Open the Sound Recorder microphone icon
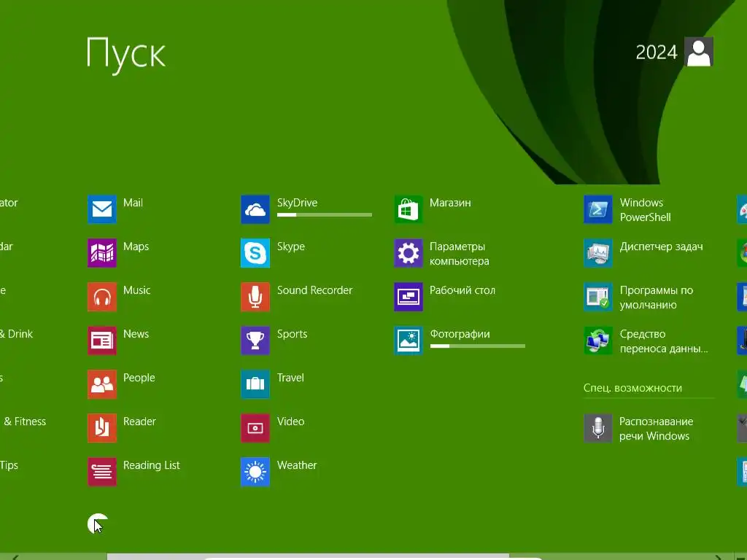The width and height of the screenshot is (747, 560). [255, 297]
